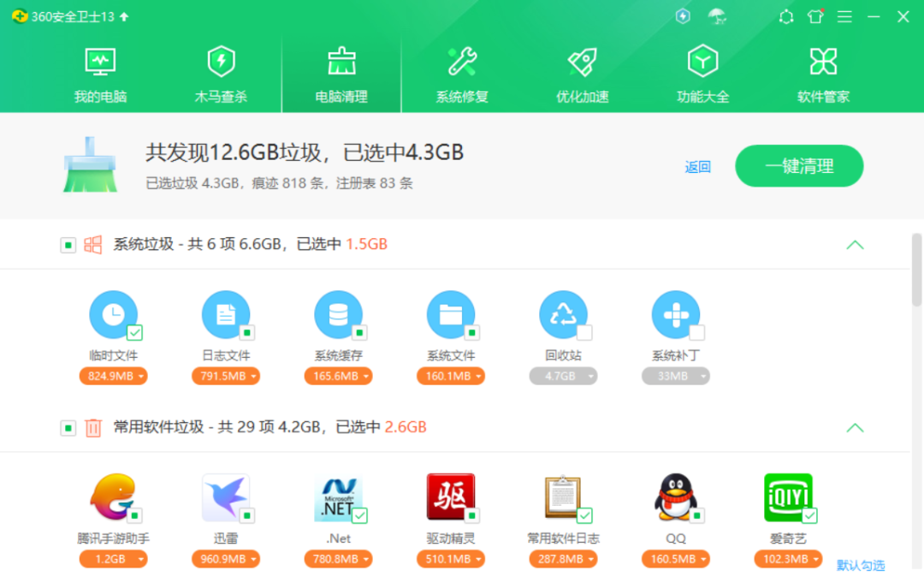
Task: Click the umbrella icon in title bar
Action: (717, 16)
